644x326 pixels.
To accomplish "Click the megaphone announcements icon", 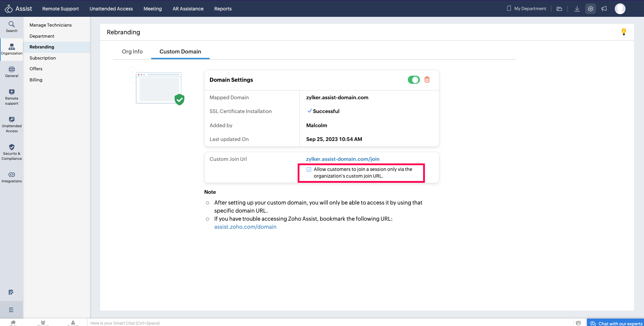I will click(604, 8).
